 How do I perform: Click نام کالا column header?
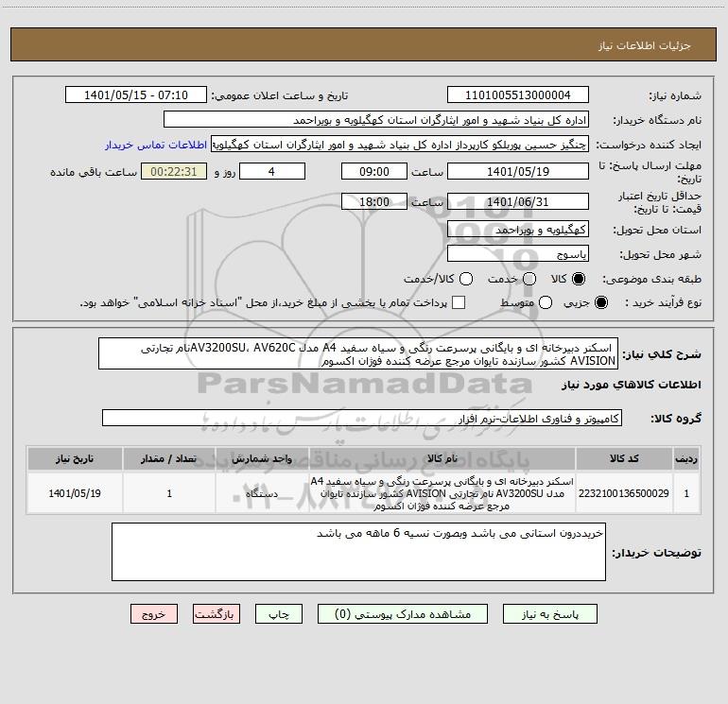coord(442,459)
